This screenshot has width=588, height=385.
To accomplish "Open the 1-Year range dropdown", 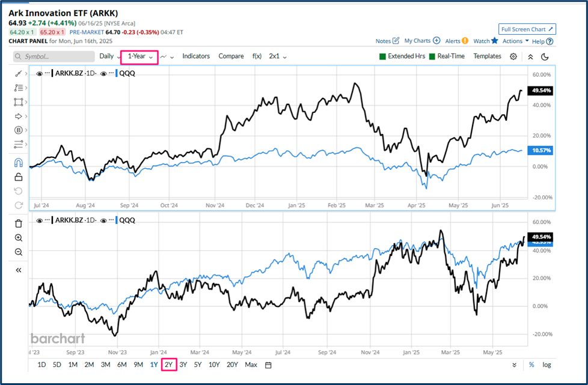I will [x=138, y=56].
